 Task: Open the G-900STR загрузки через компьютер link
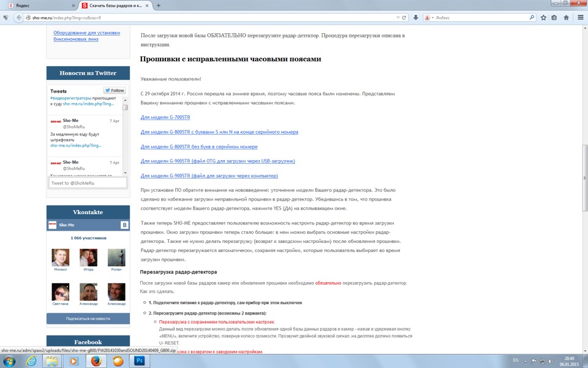[209, 175]
